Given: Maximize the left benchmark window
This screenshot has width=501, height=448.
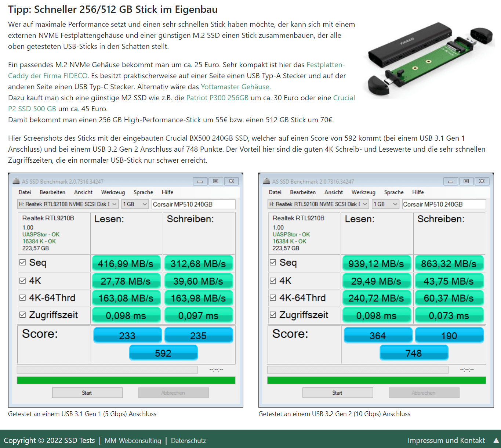Looking at the screenshot, I should coord(216,181).
